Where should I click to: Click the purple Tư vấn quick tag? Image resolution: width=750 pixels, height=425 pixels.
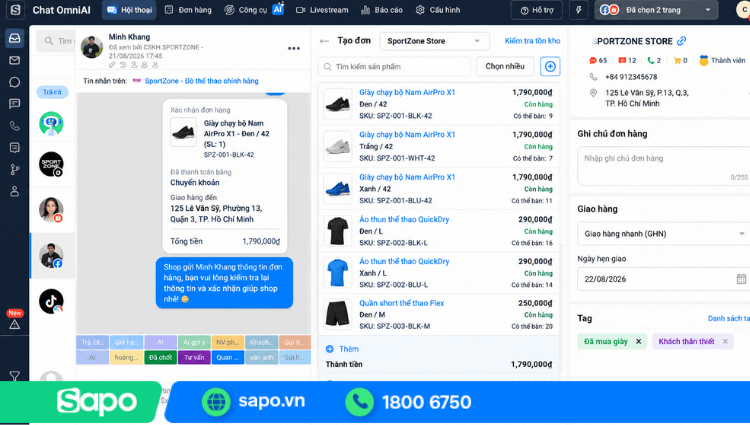194,357
